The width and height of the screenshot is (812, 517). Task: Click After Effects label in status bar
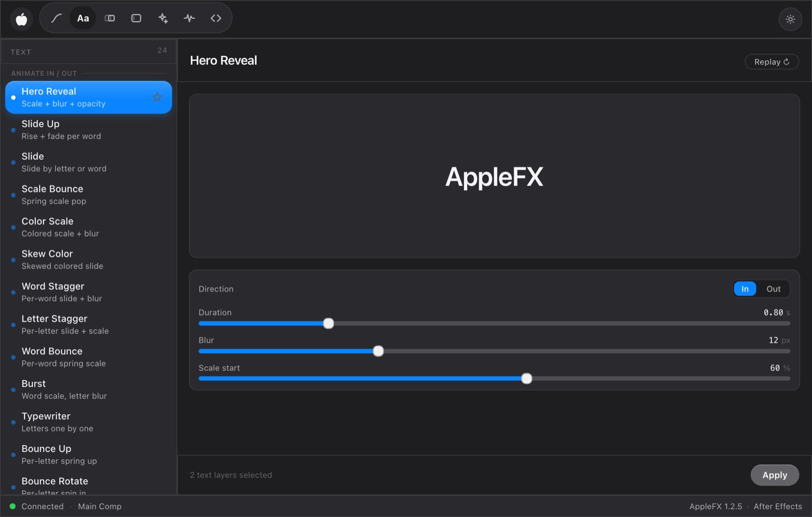(x=777, y=506)
